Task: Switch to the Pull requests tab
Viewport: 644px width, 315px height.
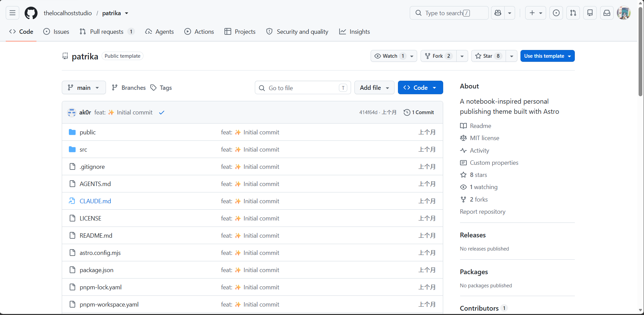Action: (x=107, y=31)
